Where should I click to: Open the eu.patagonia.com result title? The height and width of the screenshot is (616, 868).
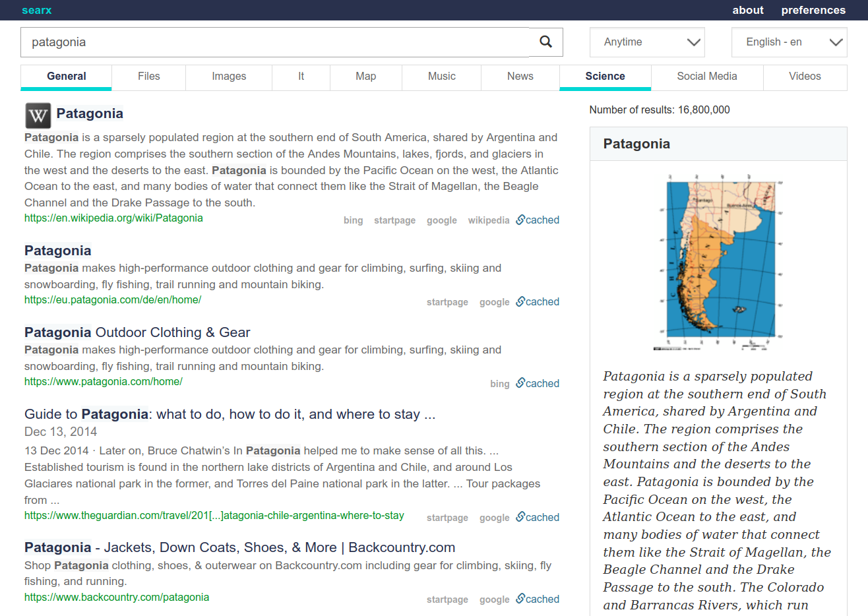pos(58,251)
